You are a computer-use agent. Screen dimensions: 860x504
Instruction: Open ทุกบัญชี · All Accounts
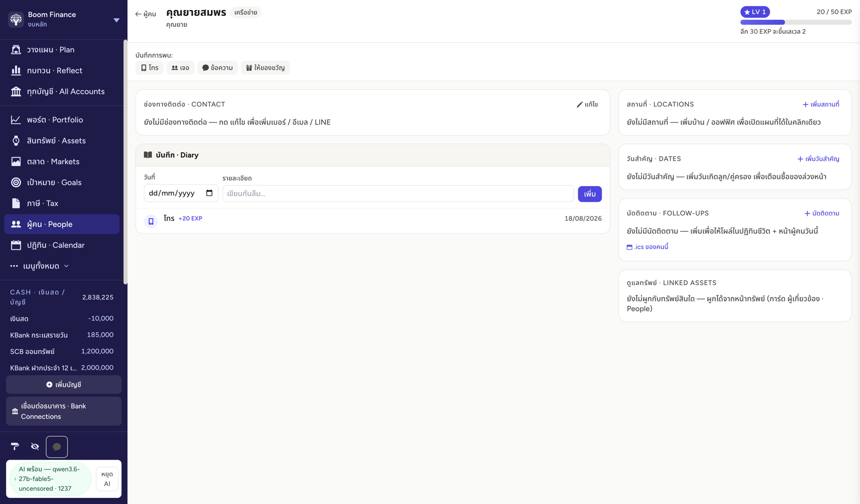click(62, 92)
